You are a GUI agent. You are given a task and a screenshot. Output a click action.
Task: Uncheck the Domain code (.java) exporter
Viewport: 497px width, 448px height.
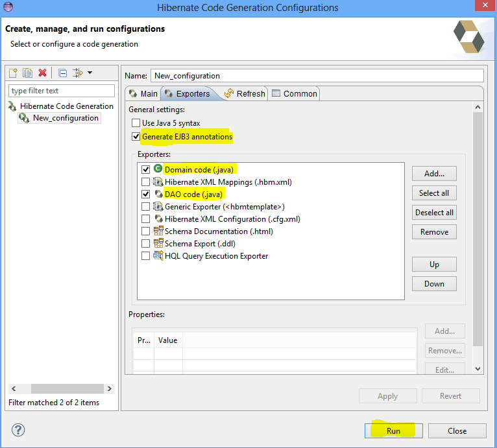pos(145,169)
